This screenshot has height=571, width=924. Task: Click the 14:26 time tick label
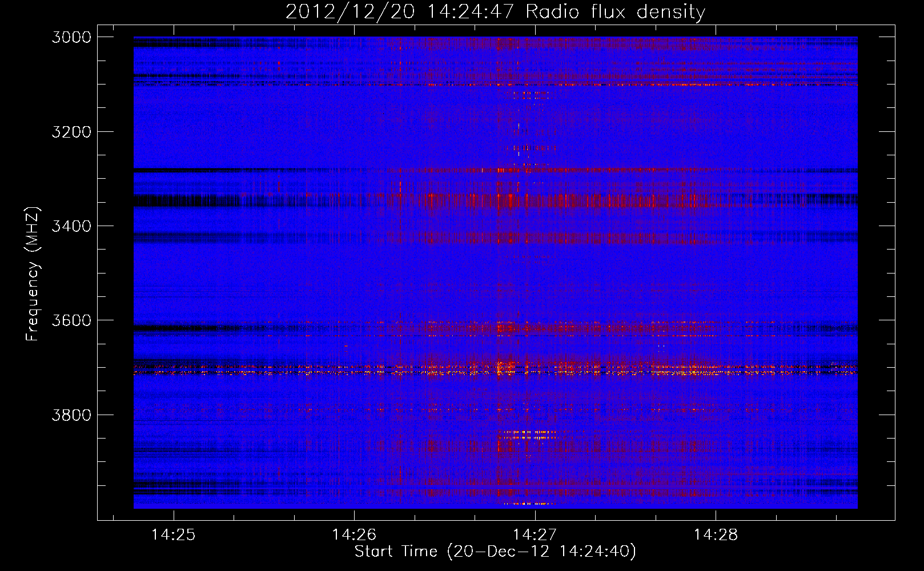pos(354,534)
